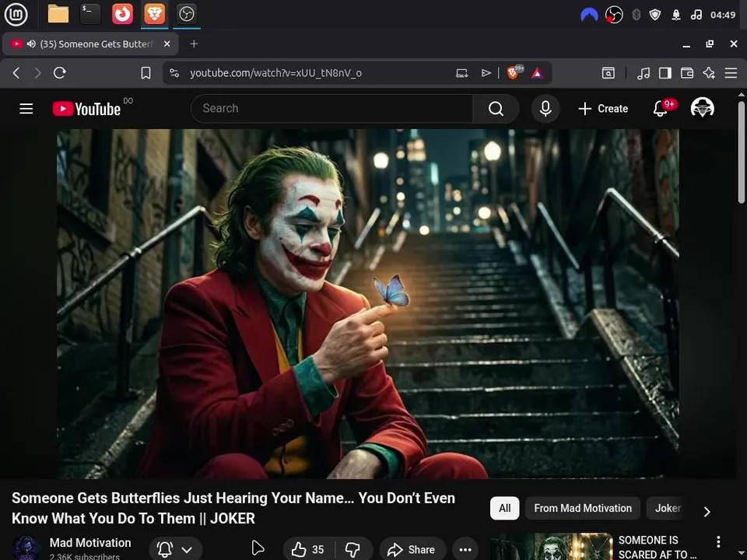Open site settings icon in address bar

174,73
